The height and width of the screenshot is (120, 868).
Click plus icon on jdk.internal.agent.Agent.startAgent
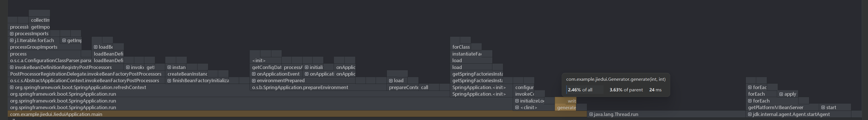click(x=750, y=114)
